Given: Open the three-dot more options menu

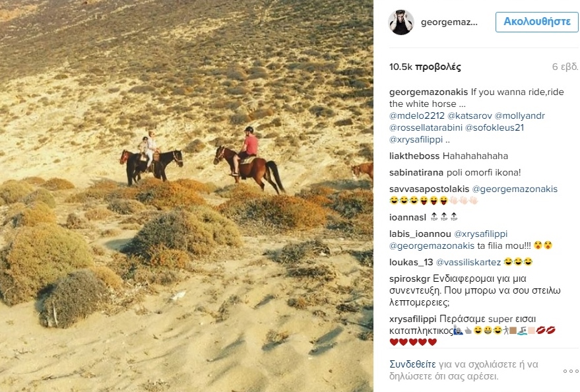Looking at the screenshot, I should click(571, 371).
